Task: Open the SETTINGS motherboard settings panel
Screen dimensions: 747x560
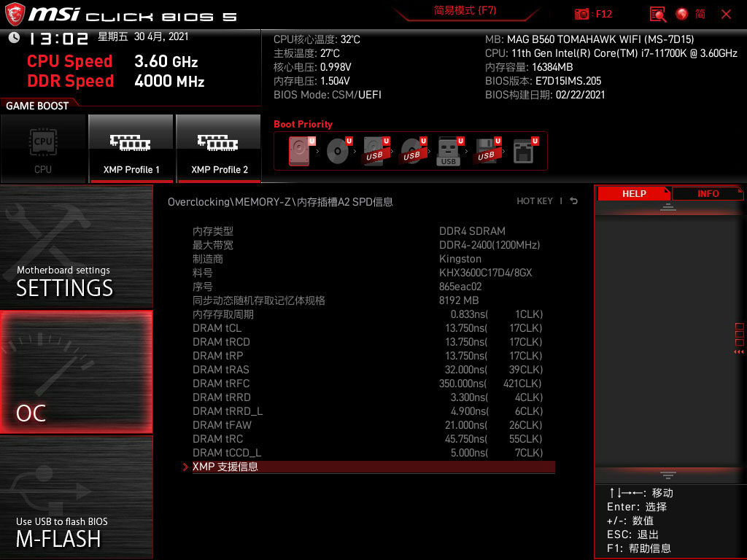Action: [x=76, y=246]
